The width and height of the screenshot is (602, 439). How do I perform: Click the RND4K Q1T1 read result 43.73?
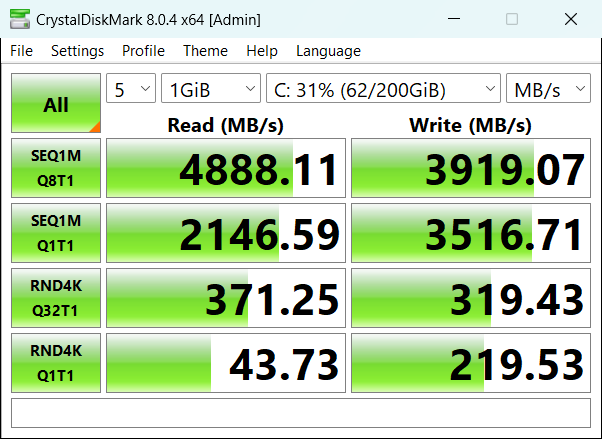tap(226, 363)
